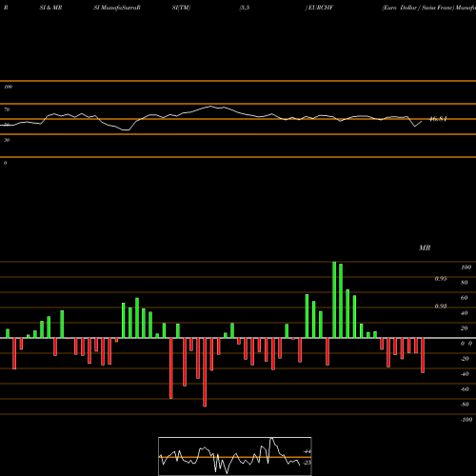The height and width of the screenshot is (476, 476).
Task: Click the 'SI(TM)' header label
Action: [x=181, y=8]
